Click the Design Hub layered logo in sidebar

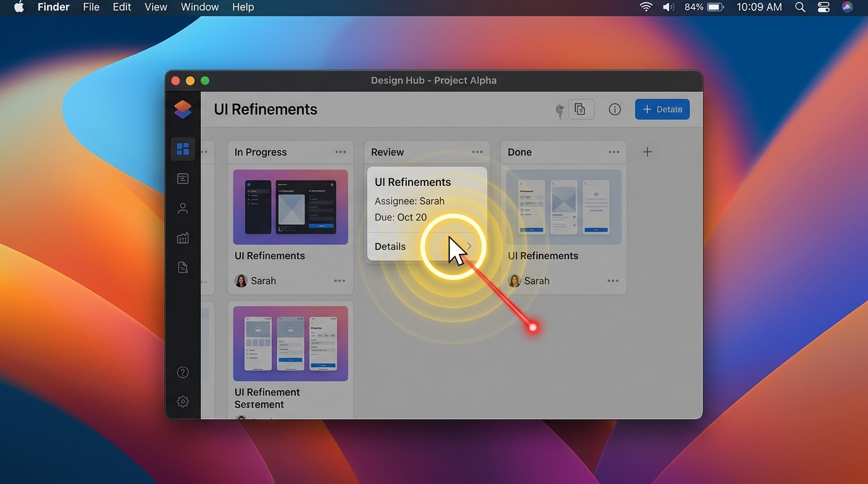pyautogui.click(x=183, y=110)
